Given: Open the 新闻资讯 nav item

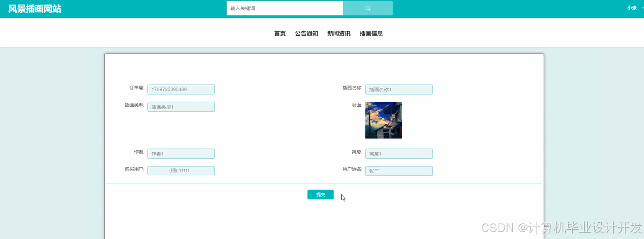Looking at the screenshot, I should click(339, 33).
